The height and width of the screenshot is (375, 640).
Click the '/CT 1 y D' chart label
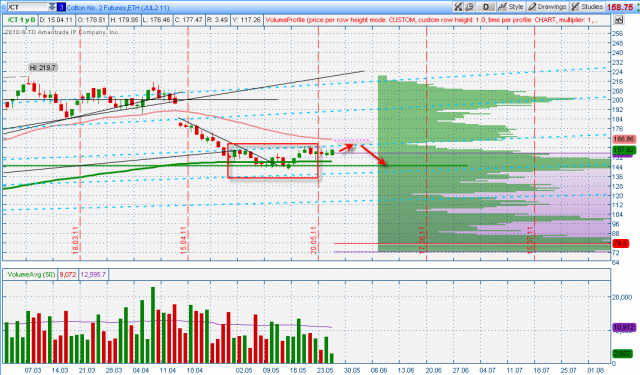point(21,20)
